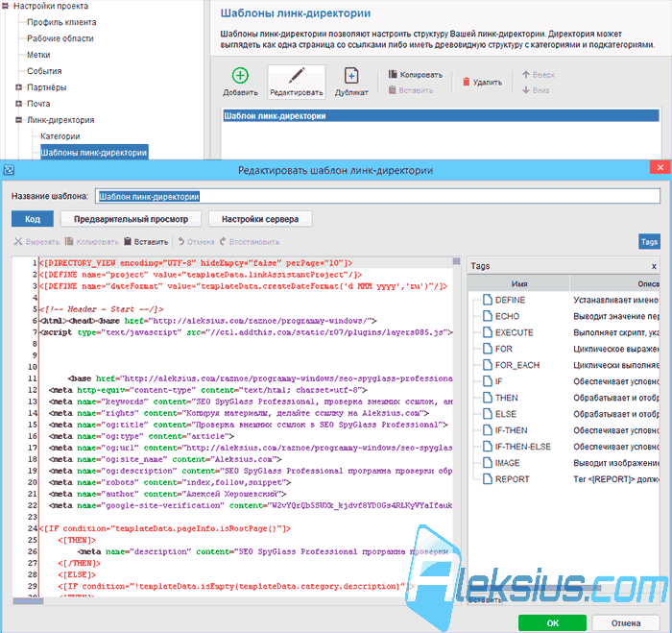
Task: Click the Вверх up-arrow button
Action: [x=539, y=75]
